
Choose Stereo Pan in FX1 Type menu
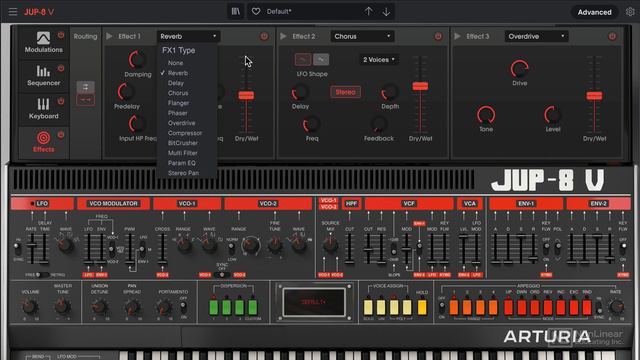(x=183, y=173)
